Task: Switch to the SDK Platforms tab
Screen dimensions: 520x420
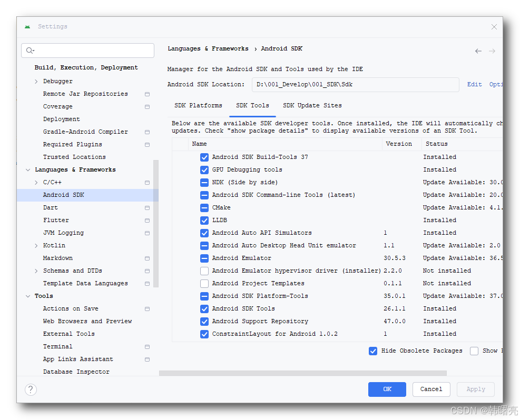Action: point(198,105)
